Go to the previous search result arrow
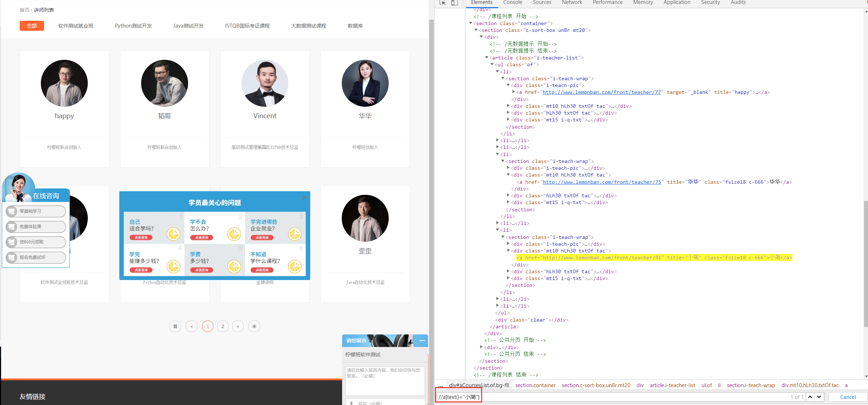 pos(810,397)
